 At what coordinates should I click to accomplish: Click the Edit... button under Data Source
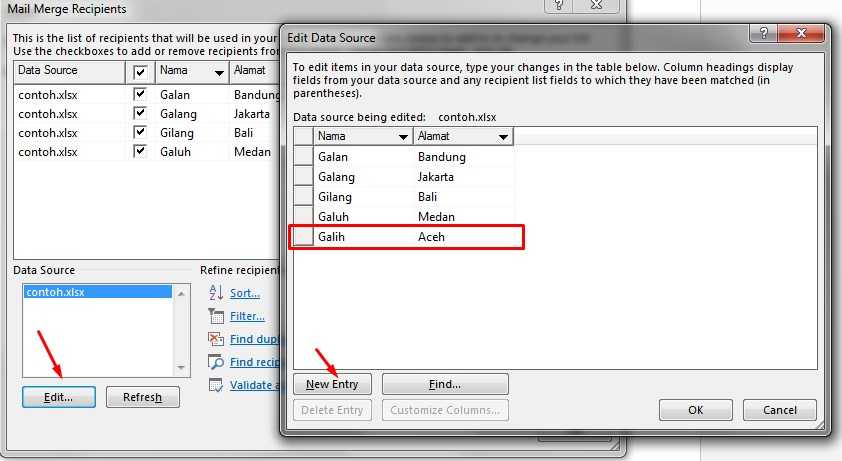coord(58,397)
